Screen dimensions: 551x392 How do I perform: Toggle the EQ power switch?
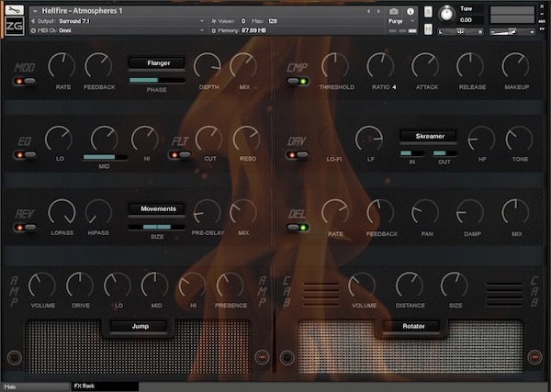pos(25,154)
